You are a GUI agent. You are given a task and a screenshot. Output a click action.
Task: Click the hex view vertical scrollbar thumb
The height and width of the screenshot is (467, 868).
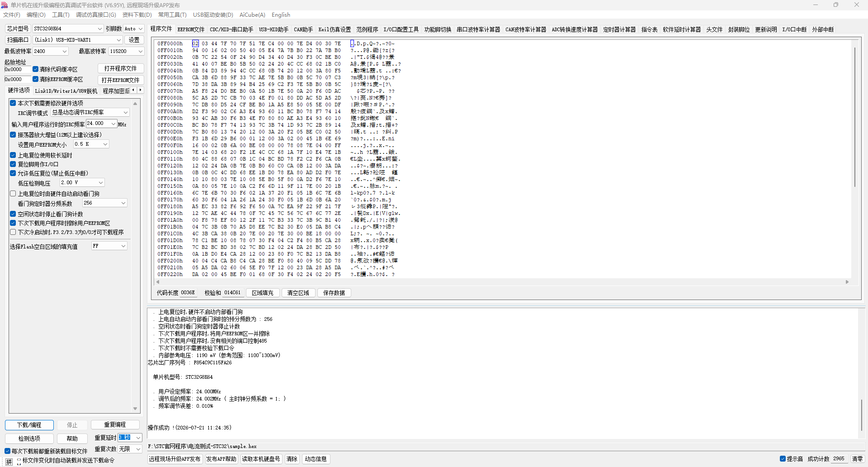[854, 118]
